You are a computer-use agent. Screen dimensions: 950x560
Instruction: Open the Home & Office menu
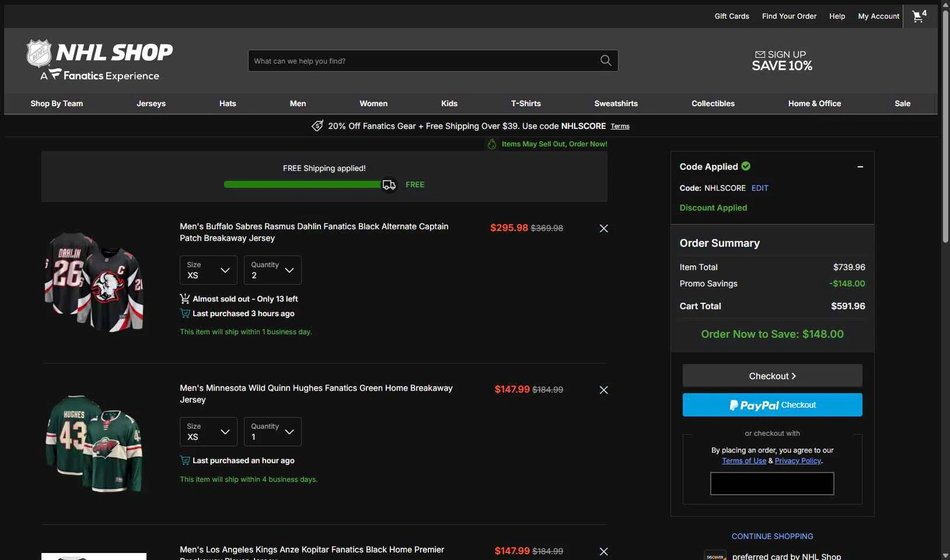click(815, 103)
